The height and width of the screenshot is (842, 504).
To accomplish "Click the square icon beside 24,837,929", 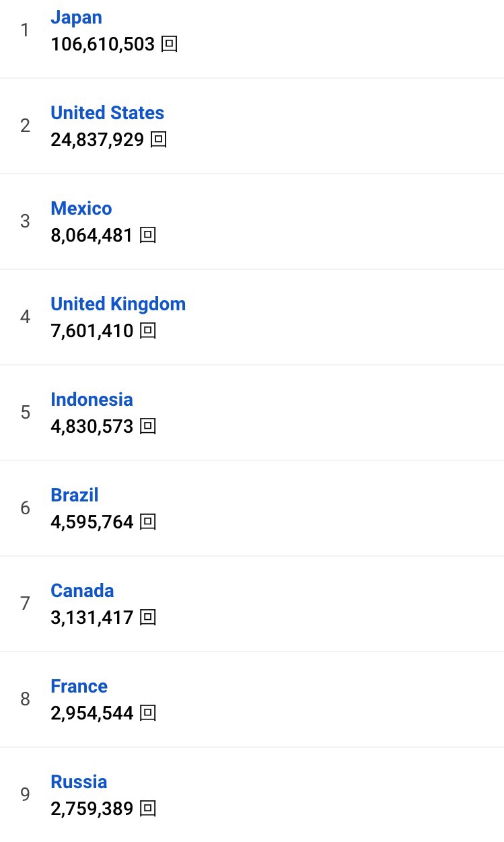I will (x=159, y=140).
